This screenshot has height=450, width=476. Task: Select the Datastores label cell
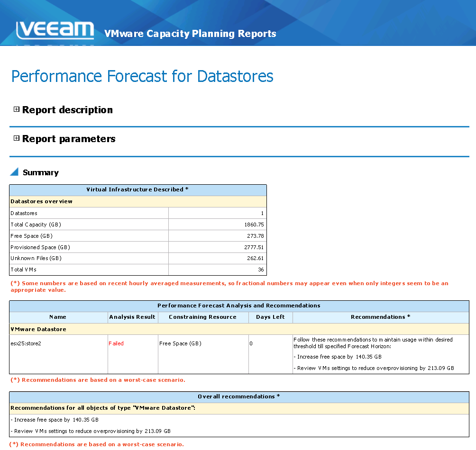tap(89, 213)
